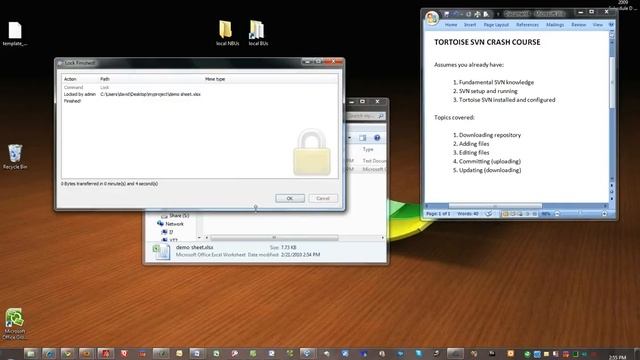
Task: Click the 'Downloading repository' list item in Word
Action: (490, 135)
